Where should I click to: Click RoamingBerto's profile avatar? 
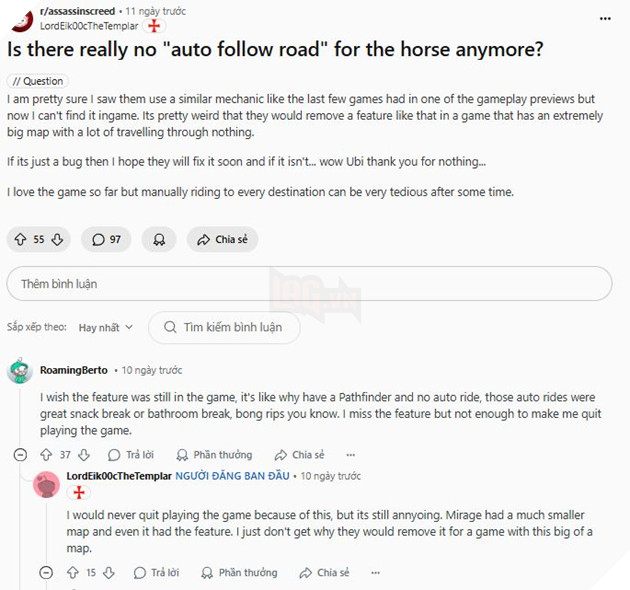tap(19, 371)
